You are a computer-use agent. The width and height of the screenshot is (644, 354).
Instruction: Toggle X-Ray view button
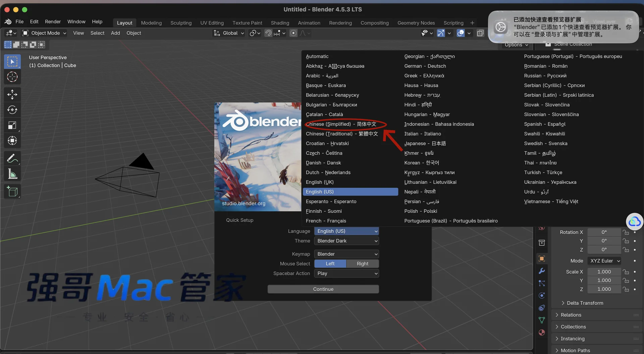480,33
